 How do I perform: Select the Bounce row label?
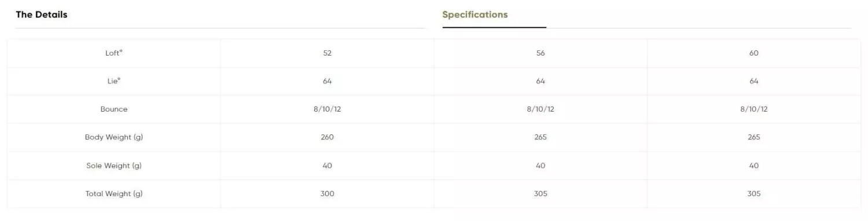114,109
